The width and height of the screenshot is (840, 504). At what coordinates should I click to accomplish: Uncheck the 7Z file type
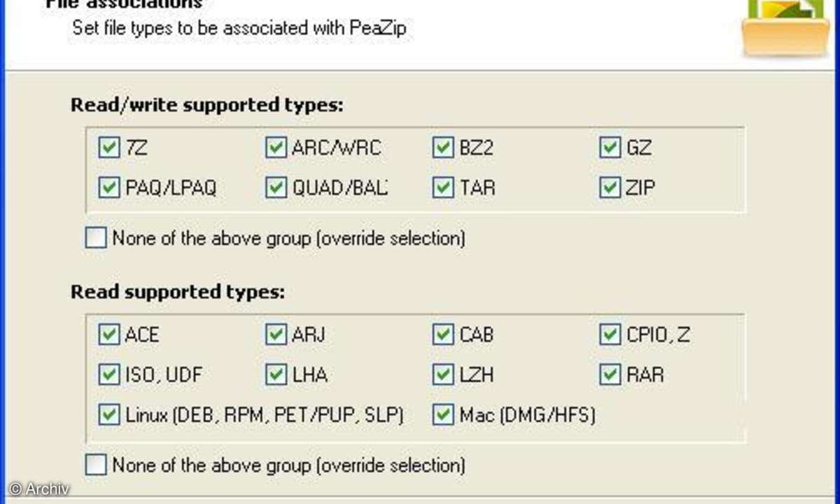[x=108, y=148]
